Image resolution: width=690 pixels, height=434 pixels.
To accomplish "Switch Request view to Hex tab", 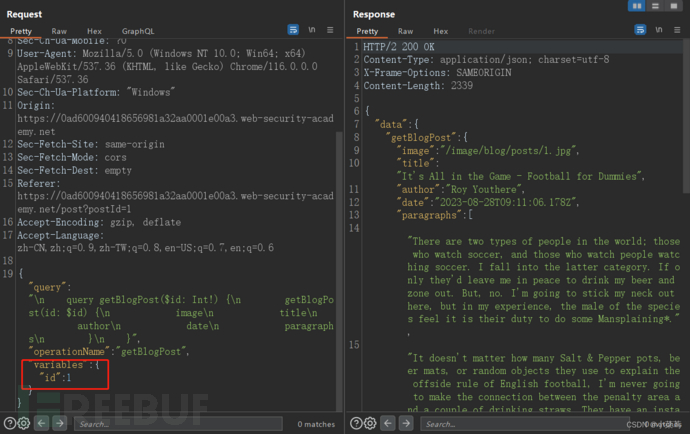I will coord(93,31).
